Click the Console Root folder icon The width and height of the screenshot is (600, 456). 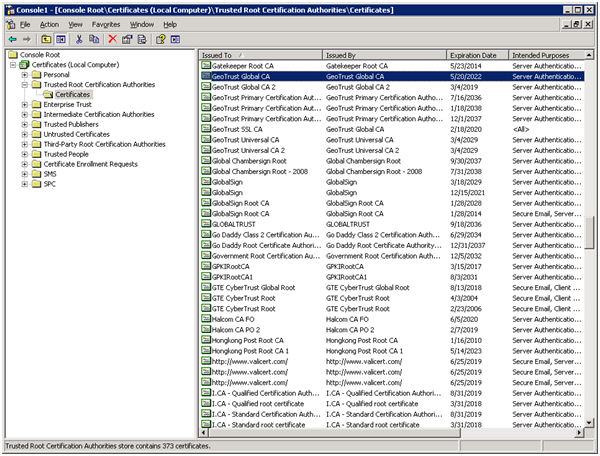tap(13, 55)
